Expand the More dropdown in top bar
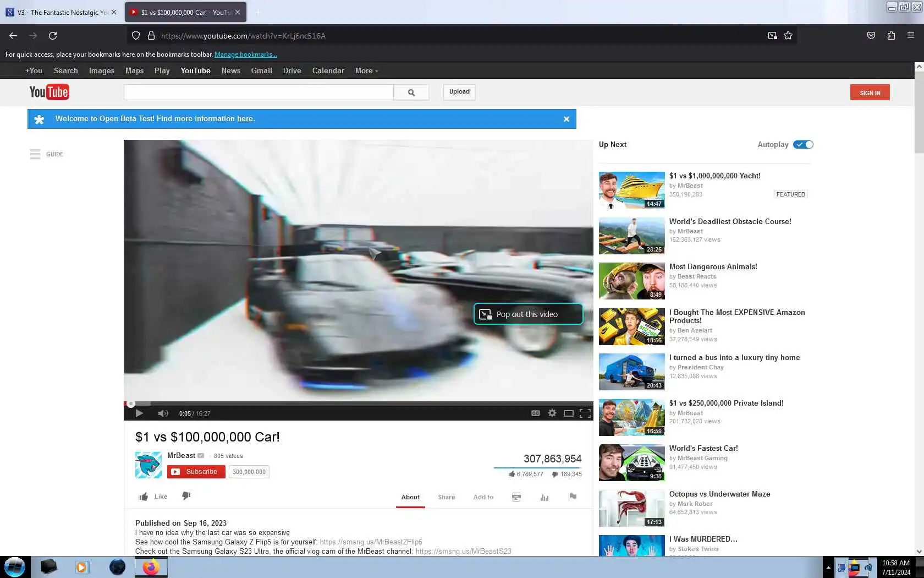This screenshot has height=578, width=924. click(x=366, y=70)
